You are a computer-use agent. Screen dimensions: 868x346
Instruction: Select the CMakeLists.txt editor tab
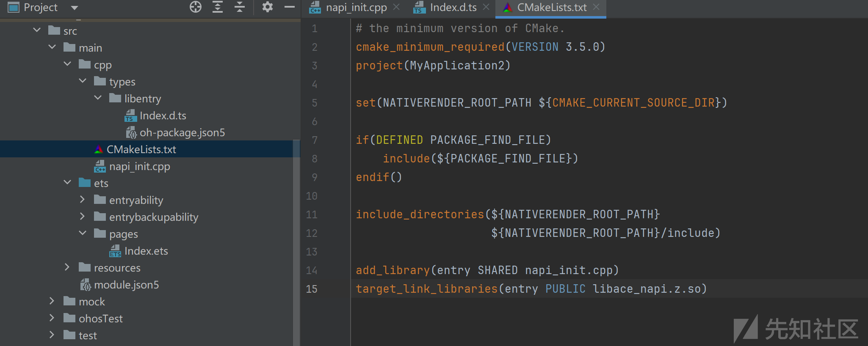[552, 8]
